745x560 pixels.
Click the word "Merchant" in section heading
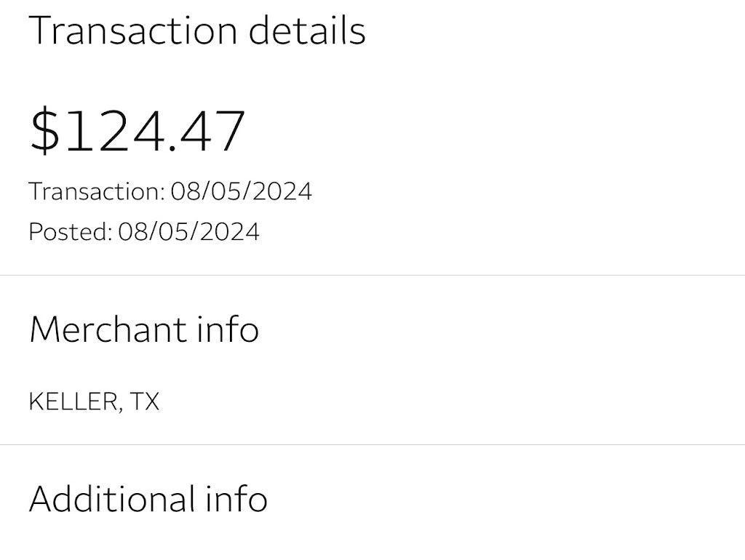tap(107, 329)
